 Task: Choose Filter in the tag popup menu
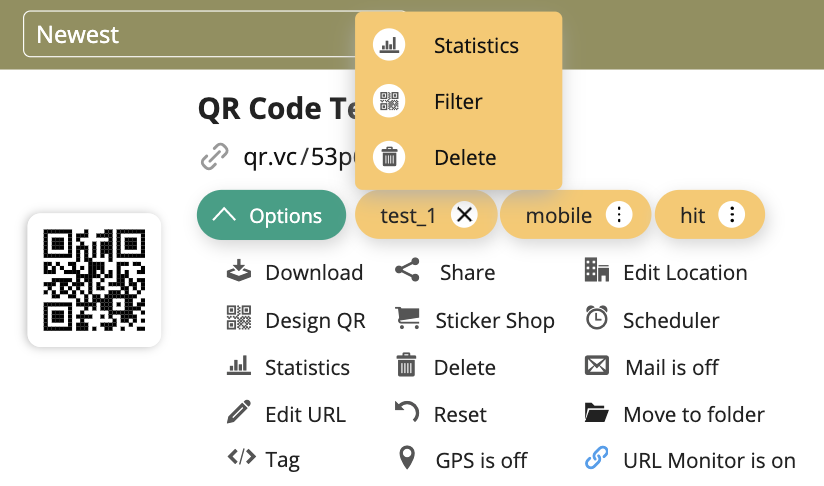[458, 102]
